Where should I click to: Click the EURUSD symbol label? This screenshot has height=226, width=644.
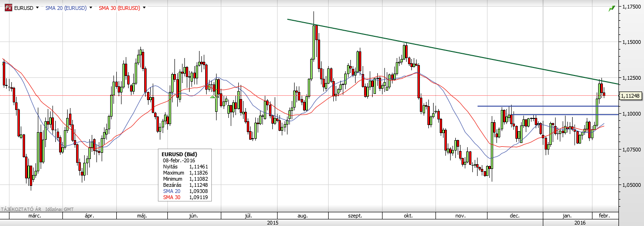tap(24, 8)
